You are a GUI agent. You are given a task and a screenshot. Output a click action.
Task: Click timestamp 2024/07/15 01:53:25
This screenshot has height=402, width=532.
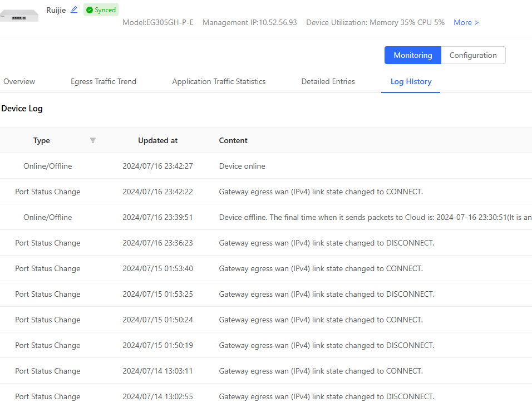coord(158,294)
